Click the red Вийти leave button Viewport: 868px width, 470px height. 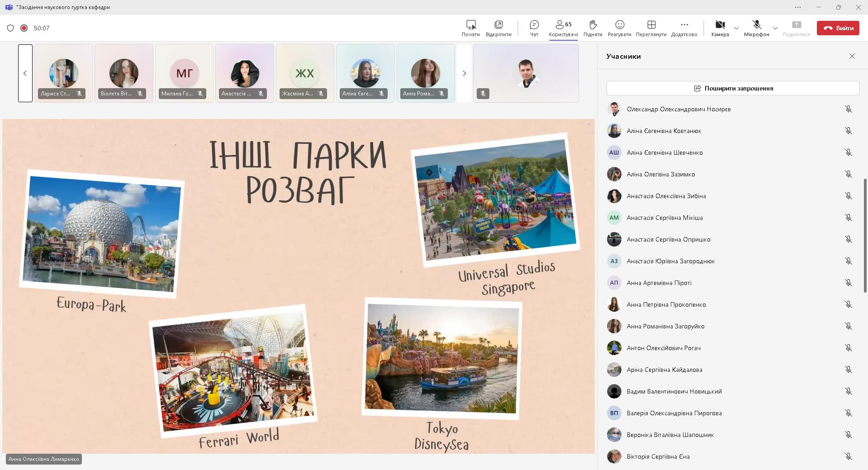coord(838,28)
